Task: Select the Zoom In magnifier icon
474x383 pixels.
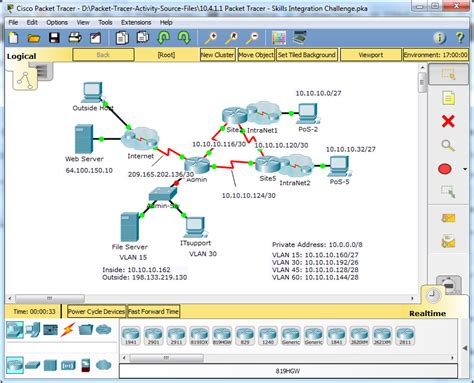Action: pos(211,38)
